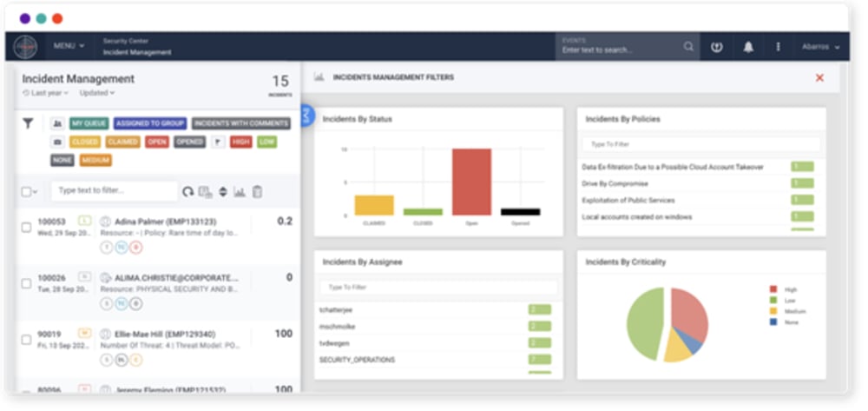Click the search magnifier icon
The image size is (868, 411).
point(688,47)
